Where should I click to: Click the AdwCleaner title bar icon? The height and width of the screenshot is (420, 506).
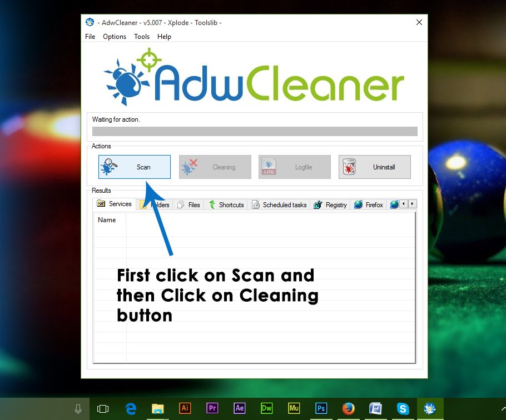pos(90,22)
